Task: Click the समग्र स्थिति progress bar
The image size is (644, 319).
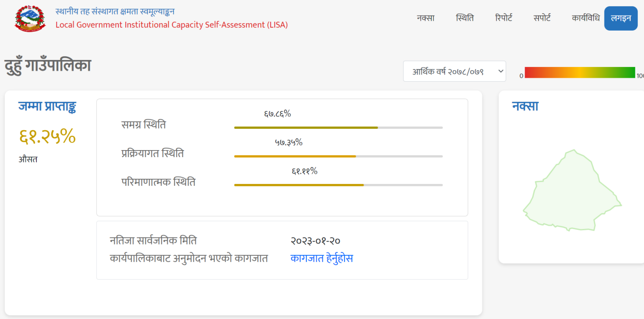Action: [x=339, y=127]
